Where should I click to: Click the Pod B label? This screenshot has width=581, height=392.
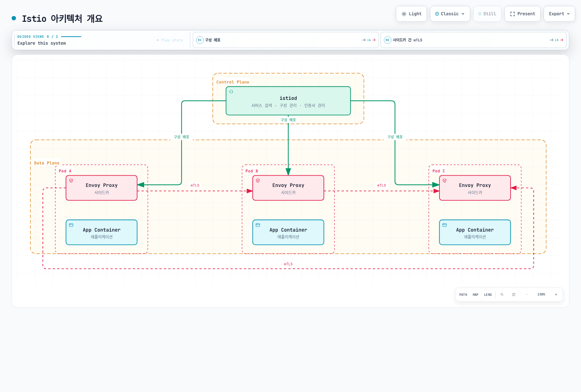252,171
